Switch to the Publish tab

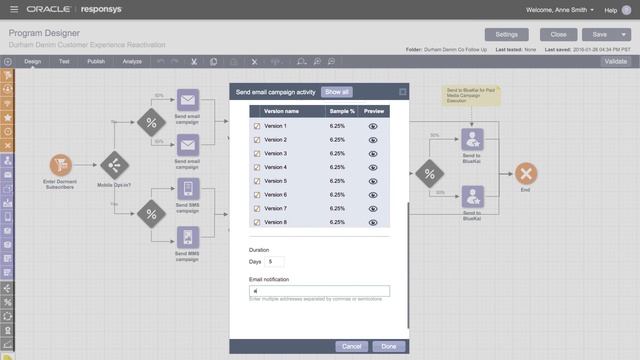(96, 61)
